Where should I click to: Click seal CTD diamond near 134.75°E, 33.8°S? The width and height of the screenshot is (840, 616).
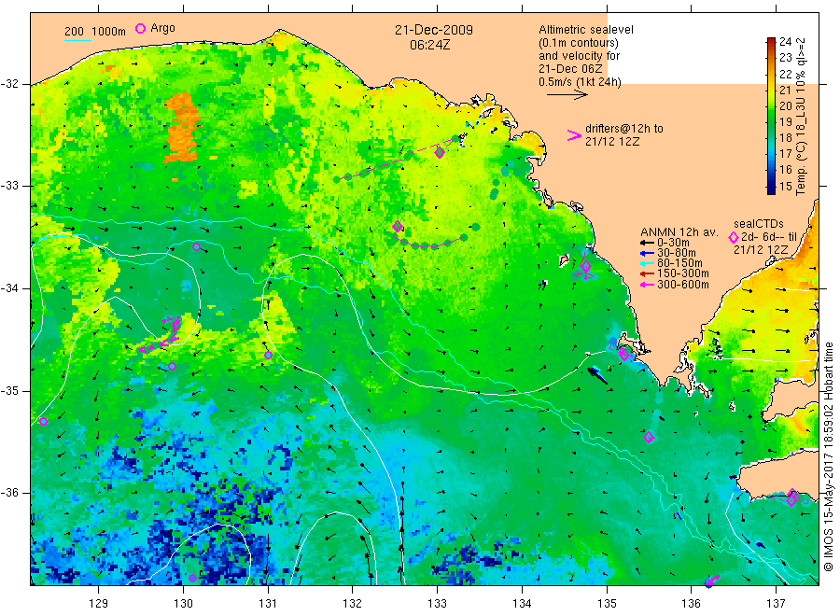tap(585, 266)
